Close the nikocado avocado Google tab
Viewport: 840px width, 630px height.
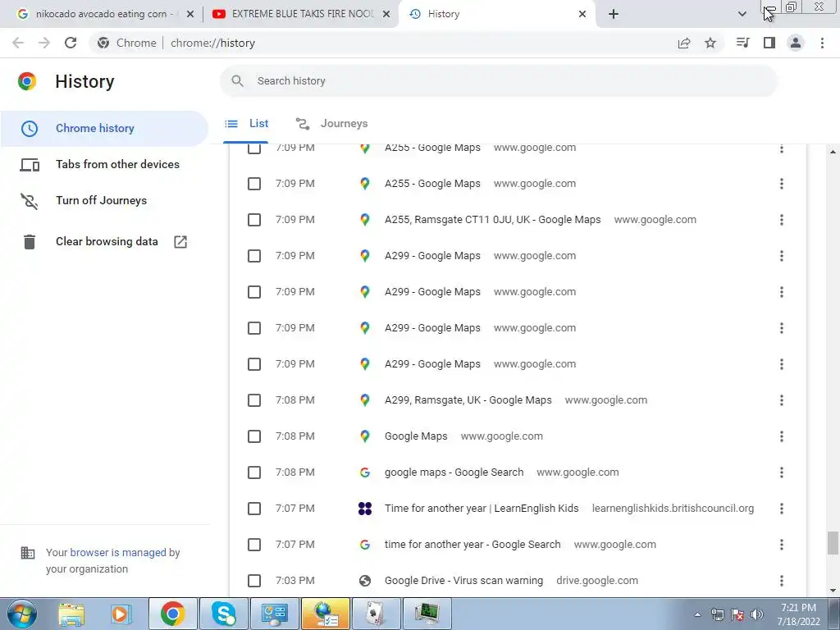point(190,14)
